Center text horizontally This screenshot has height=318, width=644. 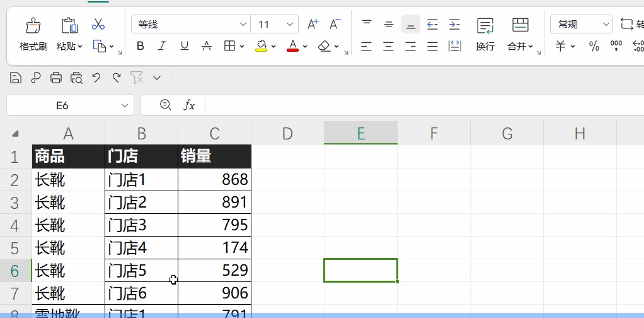(389, 46)
